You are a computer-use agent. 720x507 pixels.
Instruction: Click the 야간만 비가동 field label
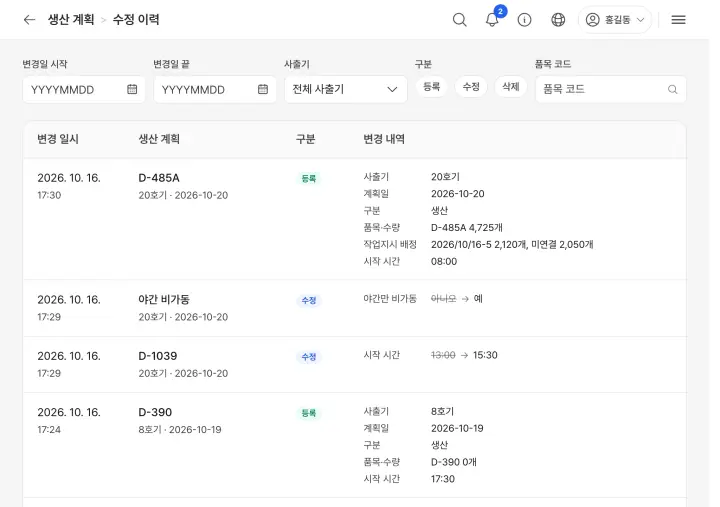point(390,299)
